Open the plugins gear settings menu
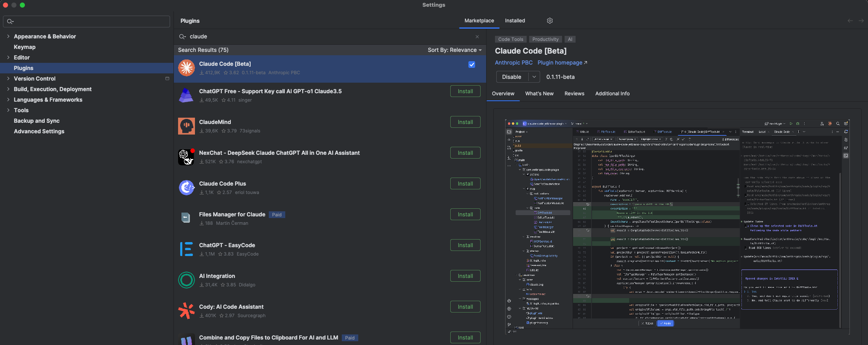This screenshot has height=345, width=868. (x=550, y=21)
